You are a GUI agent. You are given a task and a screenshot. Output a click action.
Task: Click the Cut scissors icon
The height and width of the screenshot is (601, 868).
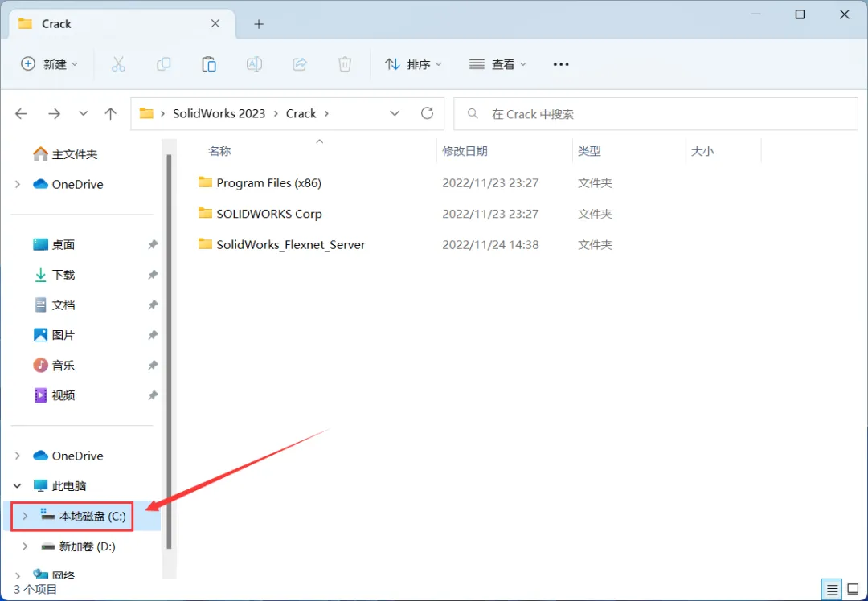click(x=118, y=64)
